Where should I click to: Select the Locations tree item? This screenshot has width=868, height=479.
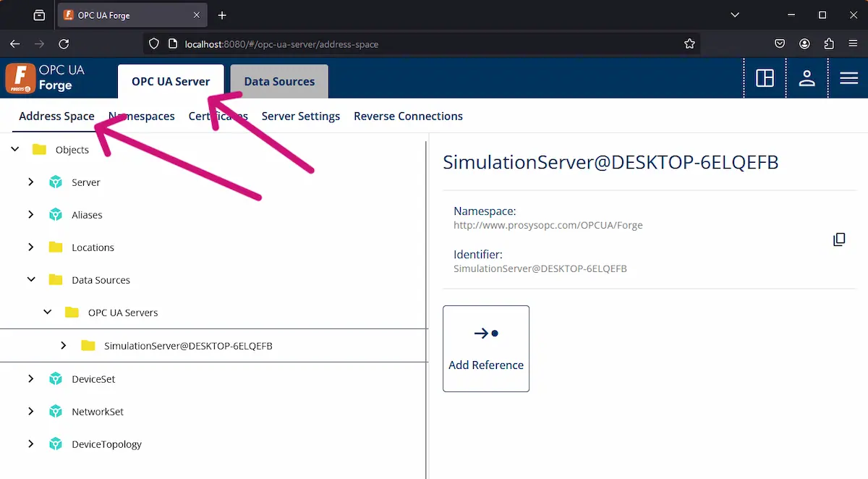click(x=93, y=247)
